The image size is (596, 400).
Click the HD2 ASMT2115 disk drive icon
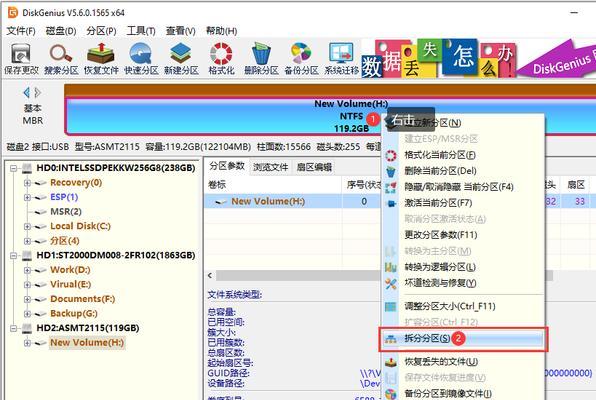27,328
